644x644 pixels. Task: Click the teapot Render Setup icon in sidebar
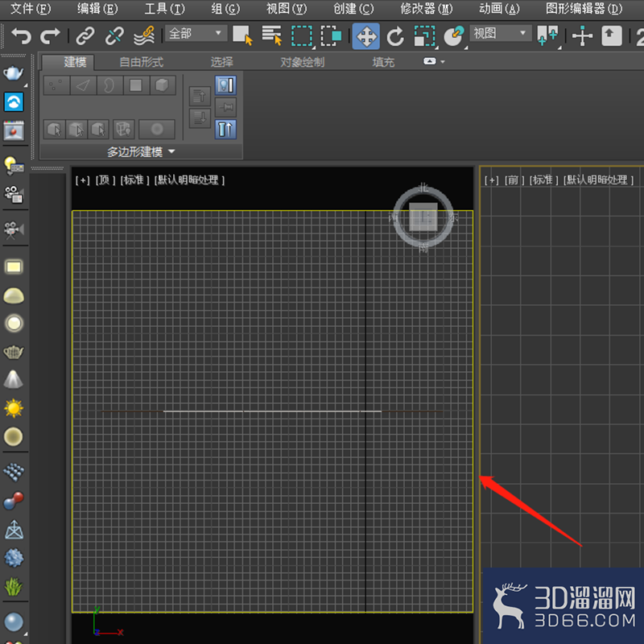pyautogui.click(x=14, y=73)
